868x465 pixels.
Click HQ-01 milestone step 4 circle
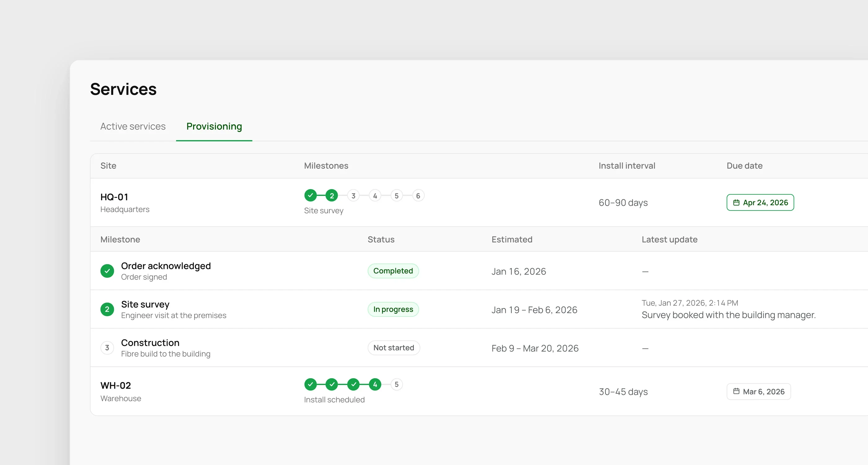[x=375, y=195]
